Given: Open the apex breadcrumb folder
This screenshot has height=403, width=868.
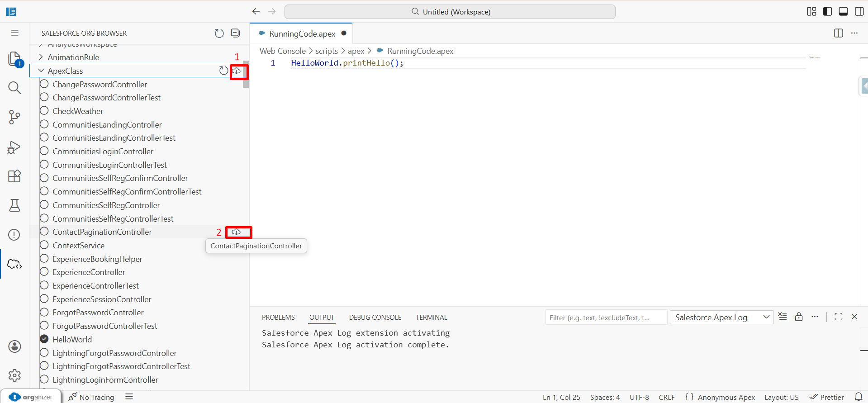Looking at the screenshot, I should pyautogui.click(x=356, y=51).
